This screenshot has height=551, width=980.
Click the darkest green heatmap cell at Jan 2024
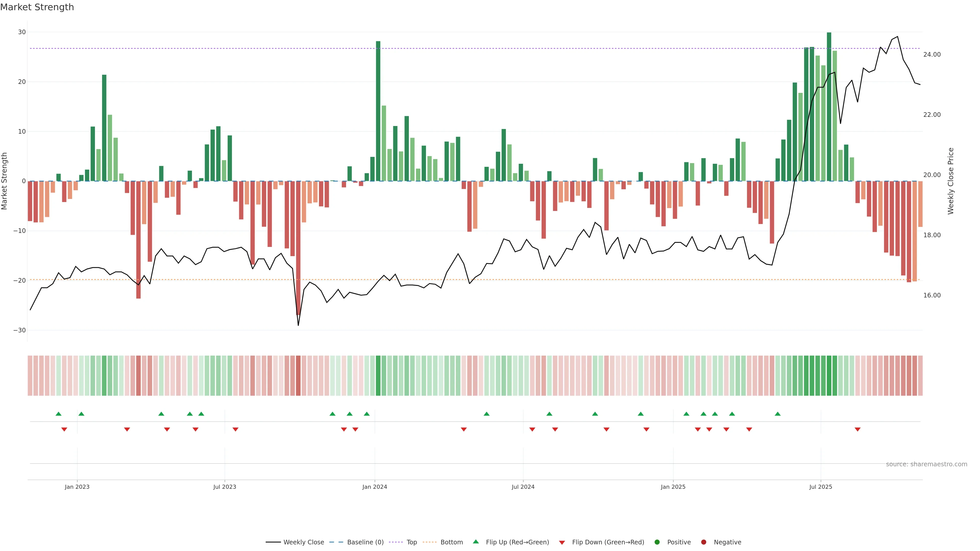(x=378, y=376)
